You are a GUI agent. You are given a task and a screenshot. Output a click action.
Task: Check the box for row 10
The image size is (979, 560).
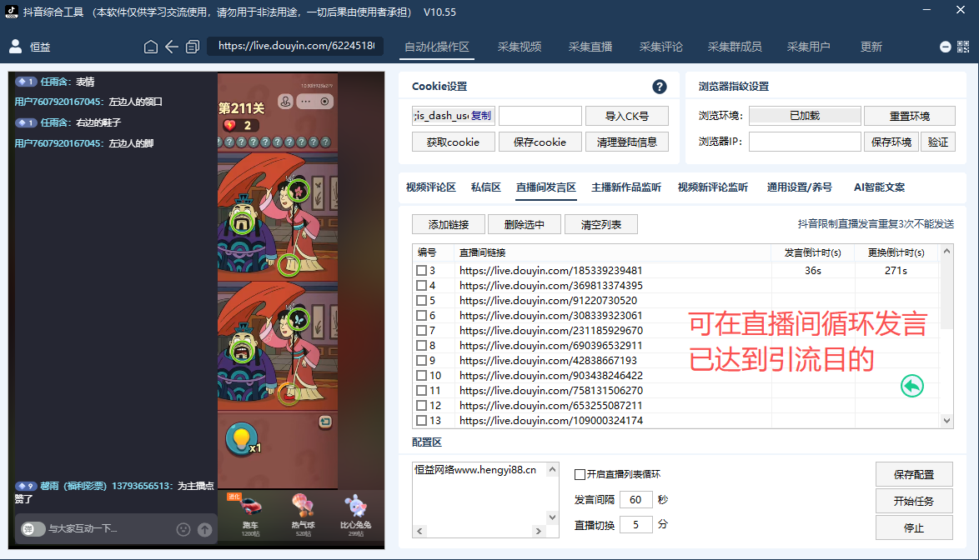421,375
